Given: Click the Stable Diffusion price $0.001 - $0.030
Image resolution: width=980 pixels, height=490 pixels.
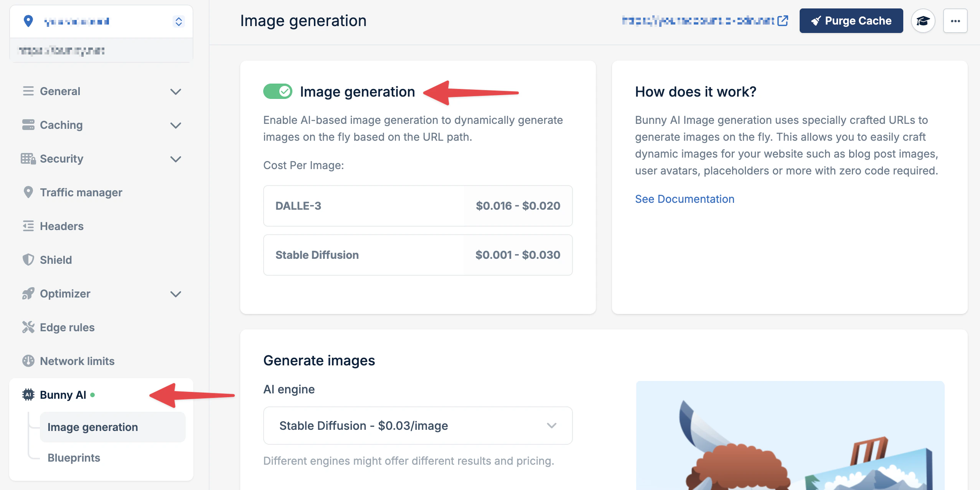Looking at the screenshot, I should (x=518, y=255).
